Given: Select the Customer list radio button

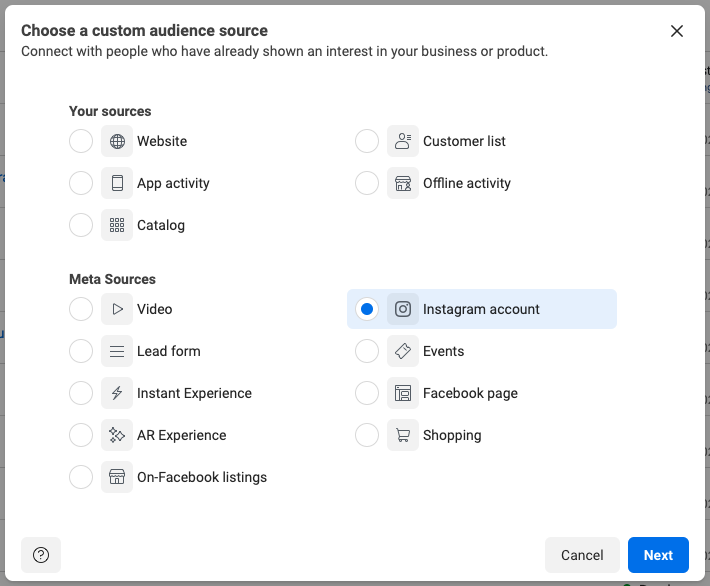Looking at the screenshot, I should pos(367,141).
